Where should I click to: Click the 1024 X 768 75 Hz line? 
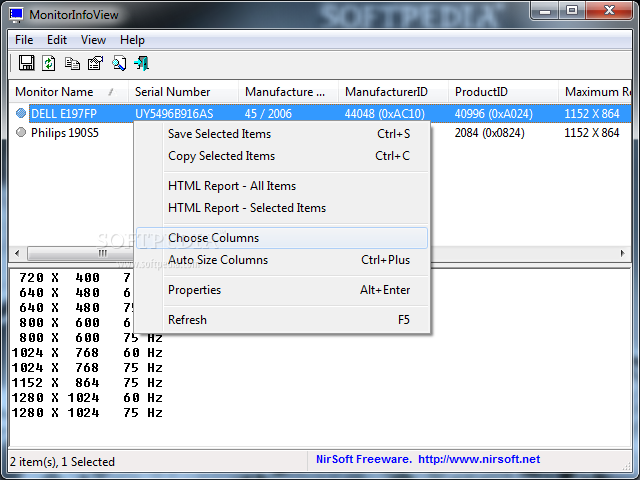coord(87,368)
